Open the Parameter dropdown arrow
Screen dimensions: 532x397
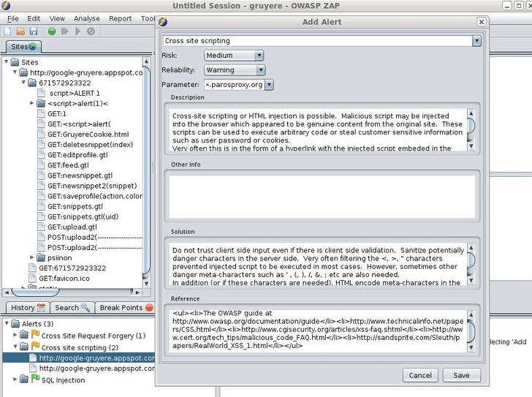pos(269,85)
